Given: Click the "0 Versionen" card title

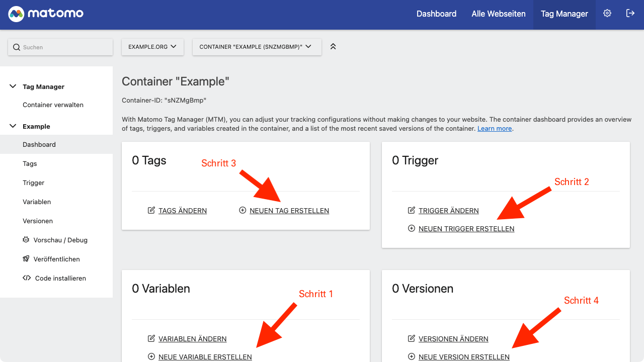Looking at the screenshot, I should (x=423, y=289).
